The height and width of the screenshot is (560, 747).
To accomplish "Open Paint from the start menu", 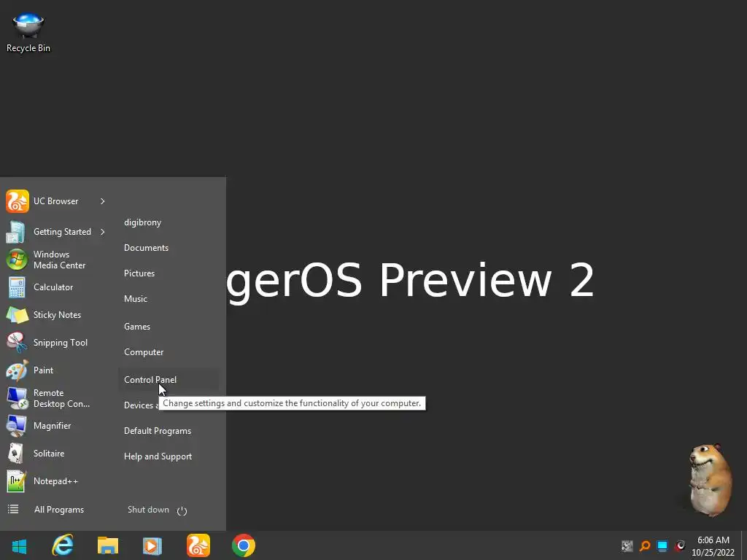I will coord(56,370).
